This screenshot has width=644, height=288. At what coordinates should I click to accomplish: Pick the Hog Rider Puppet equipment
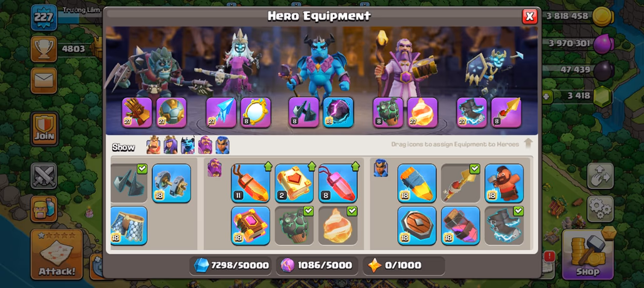point(504,183)
